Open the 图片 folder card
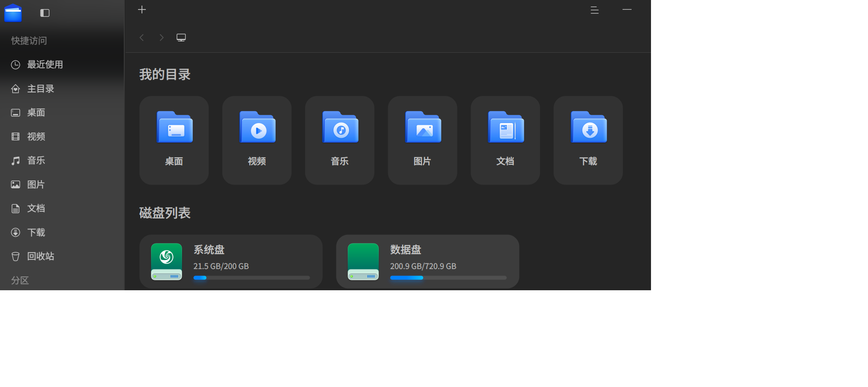 [422, 140]
